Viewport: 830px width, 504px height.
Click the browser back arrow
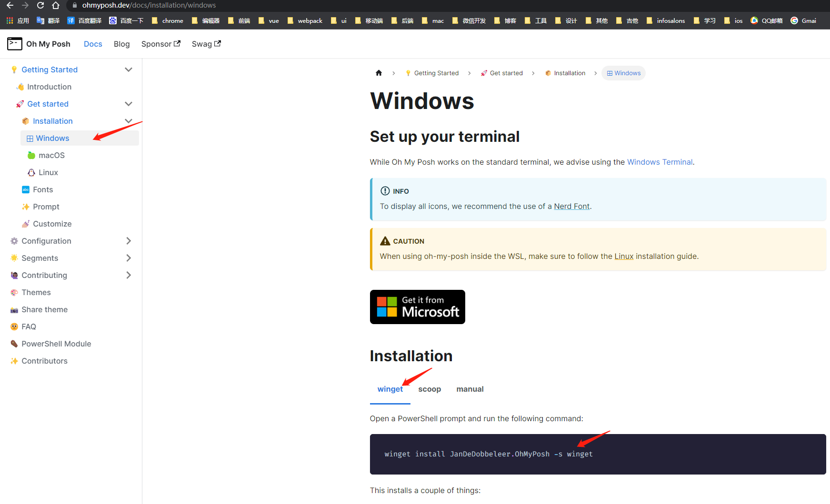click(x=10, y=5)
